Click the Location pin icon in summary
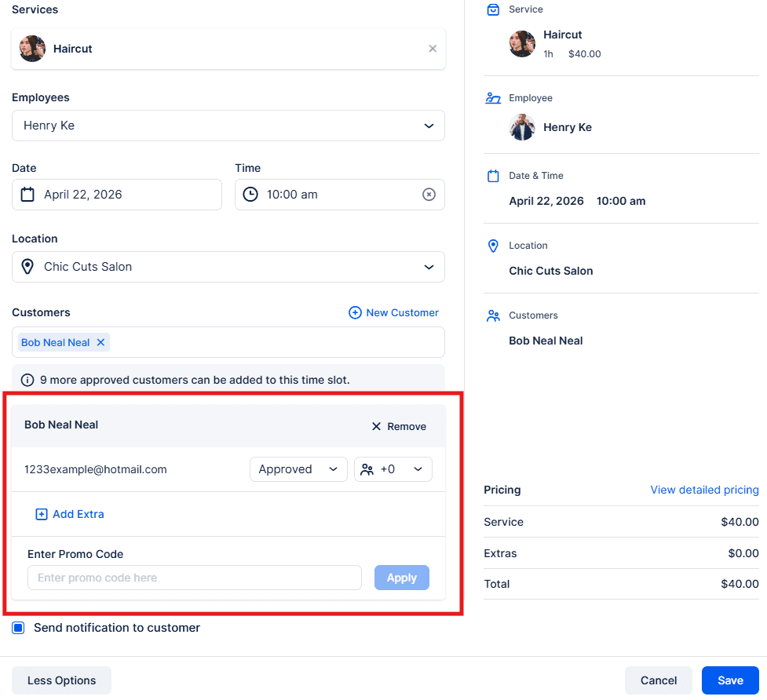This screenshot has height=700, width=767. tap(493, 246)
